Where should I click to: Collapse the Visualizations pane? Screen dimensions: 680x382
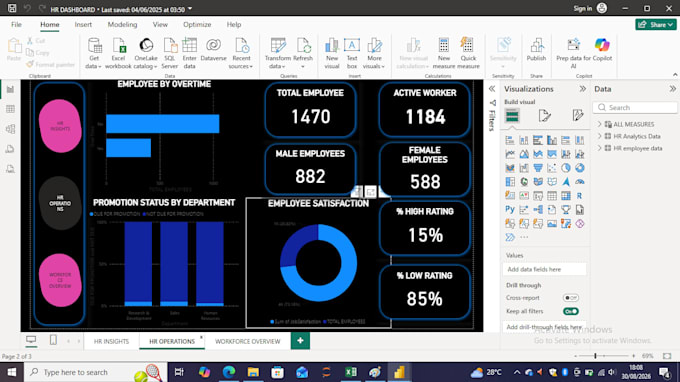coord(582,89)
